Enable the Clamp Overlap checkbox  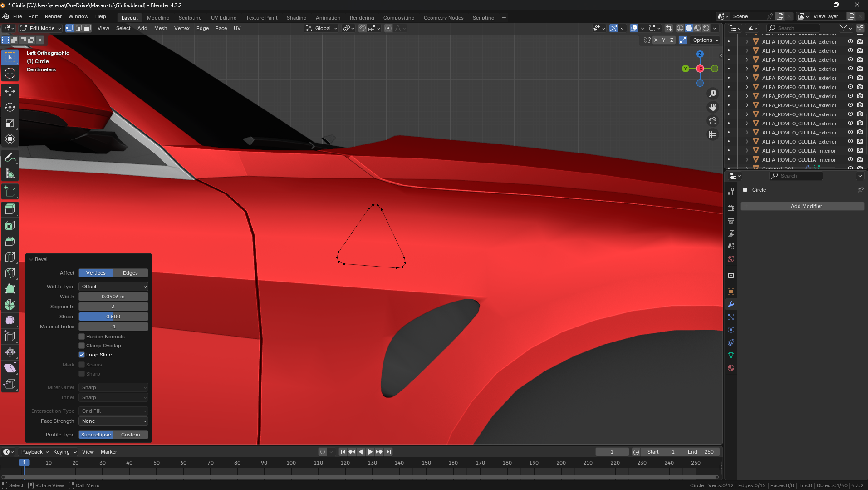pos(82,346)
